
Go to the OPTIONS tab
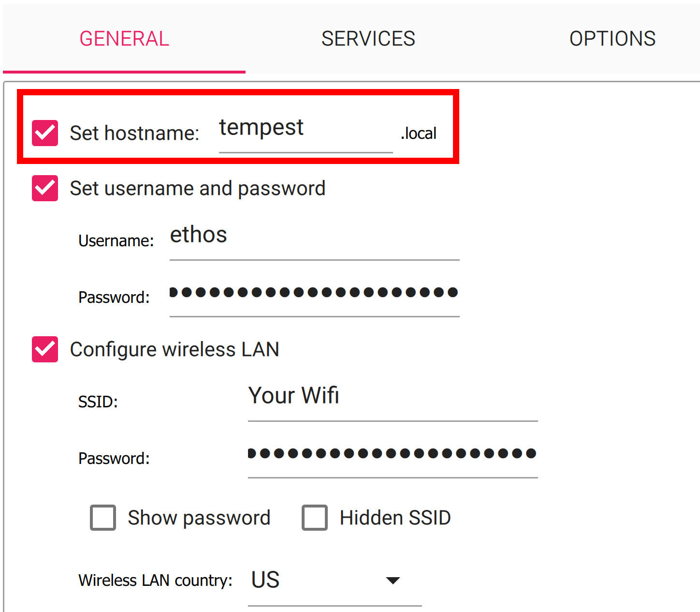(x=612, y=39)
